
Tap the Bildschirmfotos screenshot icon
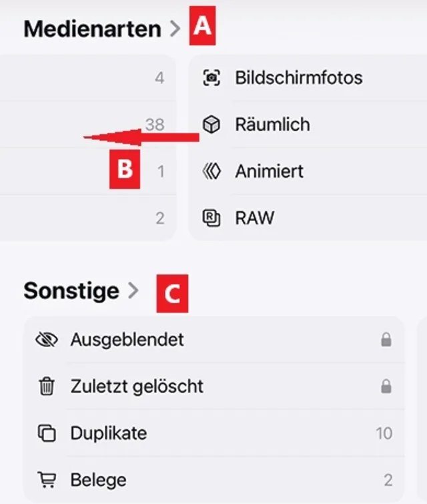[x=211, y=78]
